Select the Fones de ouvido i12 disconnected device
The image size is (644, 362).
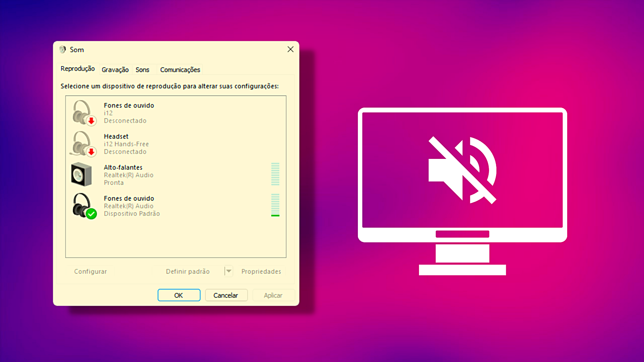(176, 113)
